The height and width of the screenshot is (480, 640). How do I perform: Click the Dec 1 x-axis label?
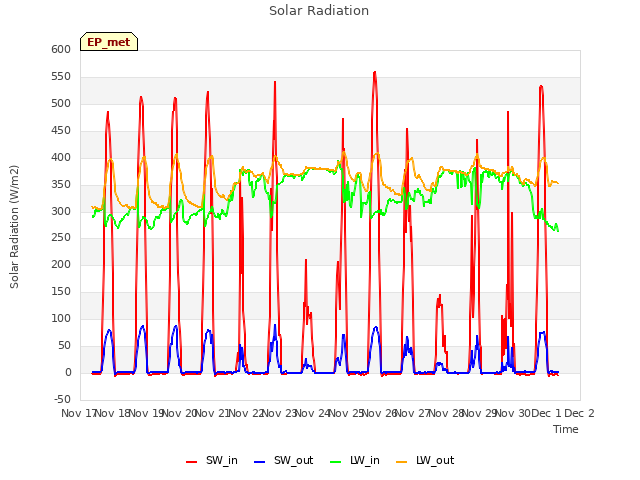[x=546, y=413]
